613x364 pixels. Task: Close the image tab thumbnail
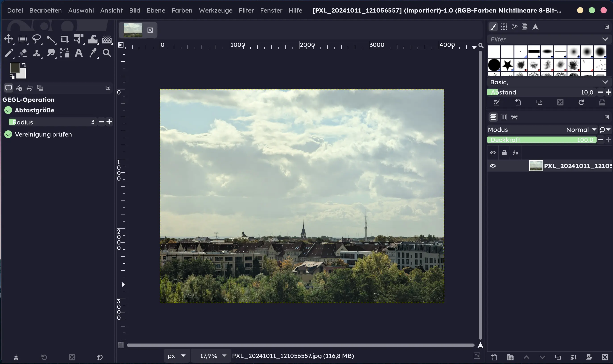tap(150, 30)
